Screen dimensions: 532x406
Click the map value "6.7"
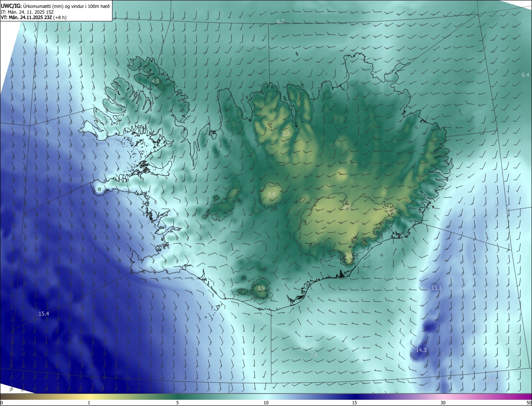point(281,21)
